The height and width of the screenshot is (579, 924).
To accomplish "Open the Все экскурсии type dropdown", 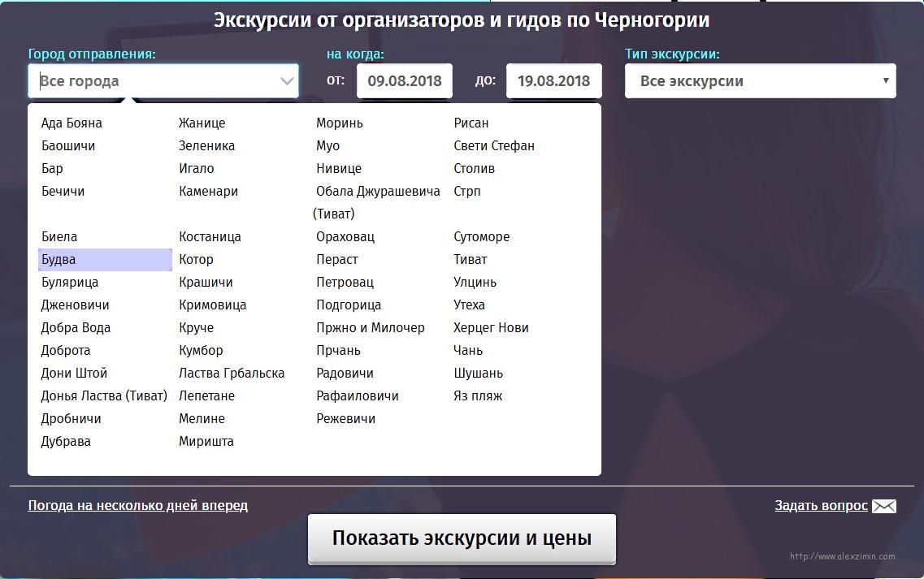I will [x=760, y=80].
